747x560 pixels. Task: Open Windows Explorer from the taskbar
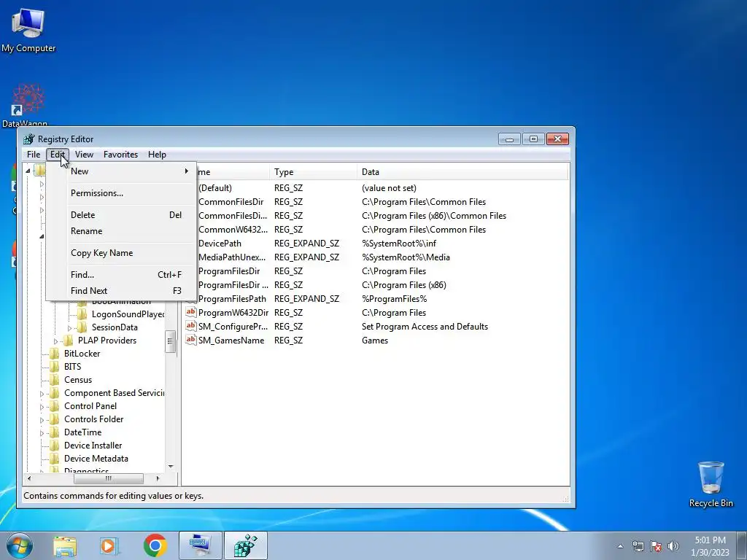coord(65,546)
